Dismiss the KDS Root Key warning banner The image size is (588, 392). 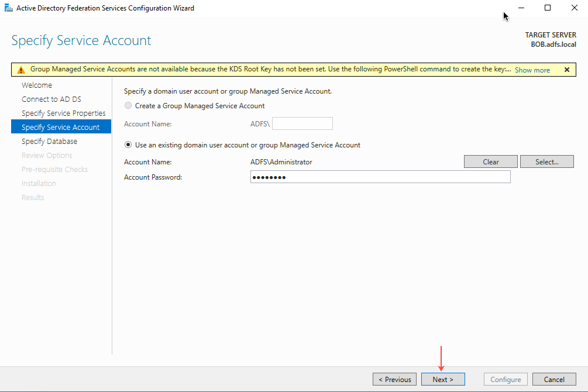(x=566, y=68)
